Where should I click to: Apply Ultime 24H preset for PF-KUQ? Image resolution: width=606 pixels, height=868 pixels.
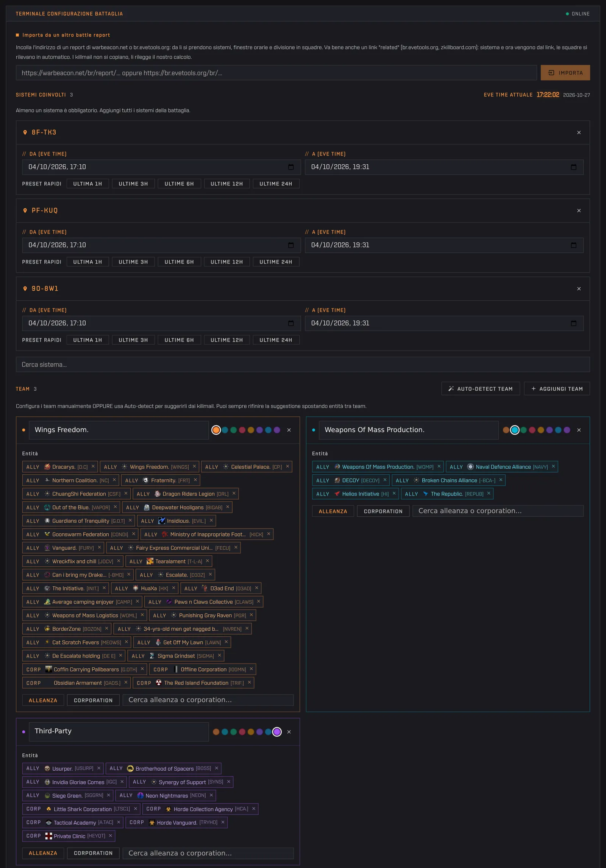[x=276, y=262]
